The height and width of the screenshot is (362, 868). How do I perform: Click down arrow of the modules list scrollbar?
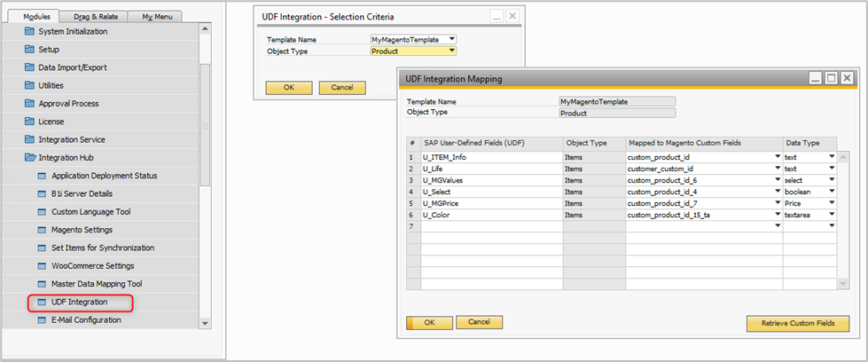(x=207, y=324)
